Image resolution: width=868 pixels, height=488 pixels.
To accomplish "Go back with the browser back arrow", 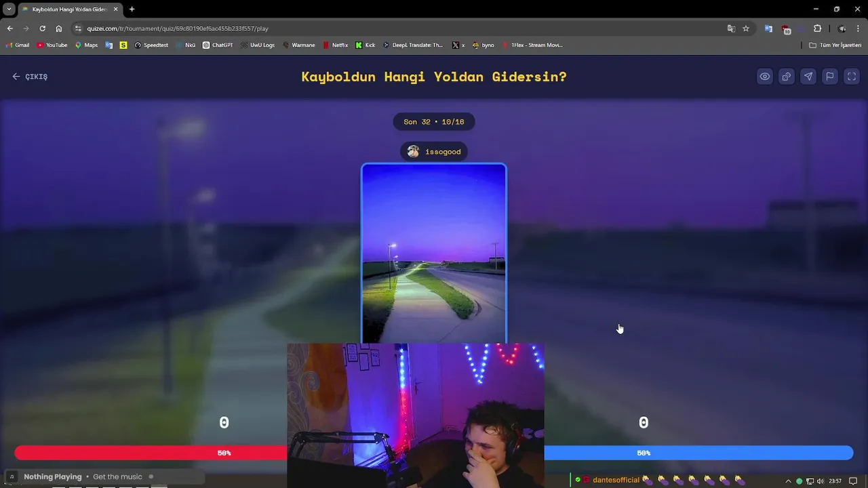I will point(9,28).
